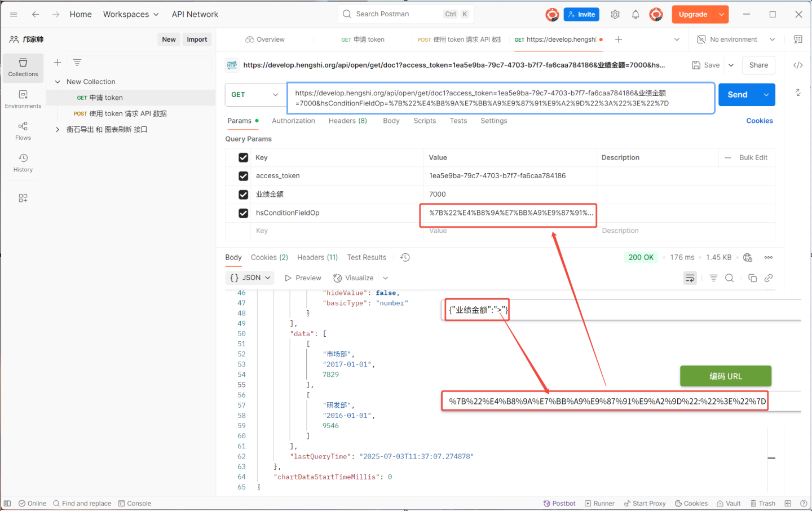The image size is (812, 511).
Task: Expand the 衡石导出 和 图表刷新 接口 folder
Action: 58,130
